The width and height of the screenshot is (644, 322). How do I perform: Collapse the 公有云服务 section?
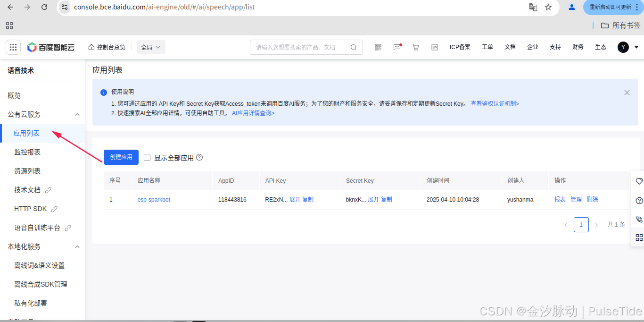(x=77, y=114)
